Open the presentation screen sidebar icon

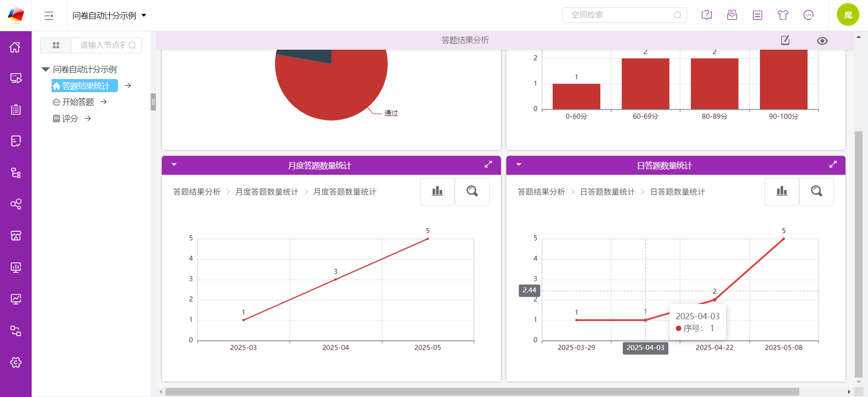[16, 78]
